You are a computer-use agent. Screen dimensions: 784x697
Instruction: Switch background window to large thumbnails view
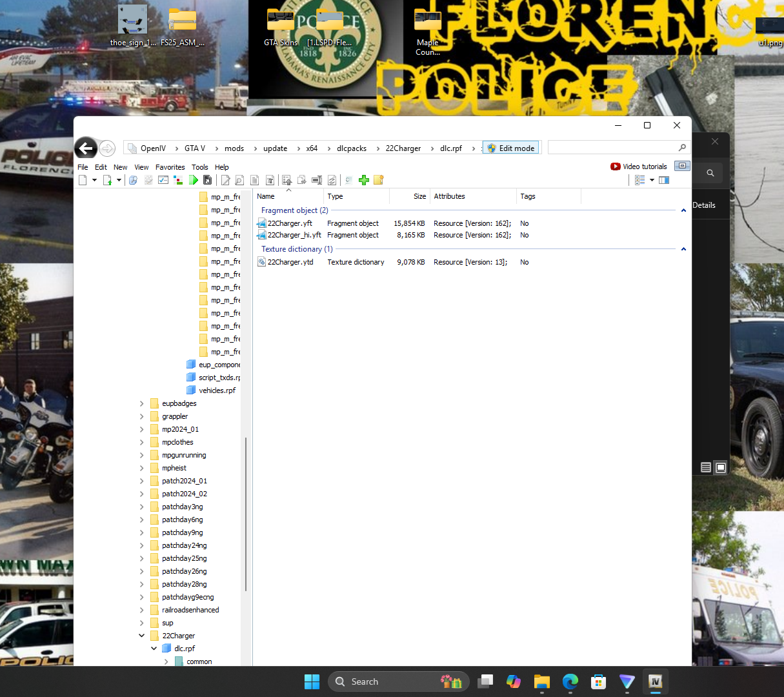721,467
